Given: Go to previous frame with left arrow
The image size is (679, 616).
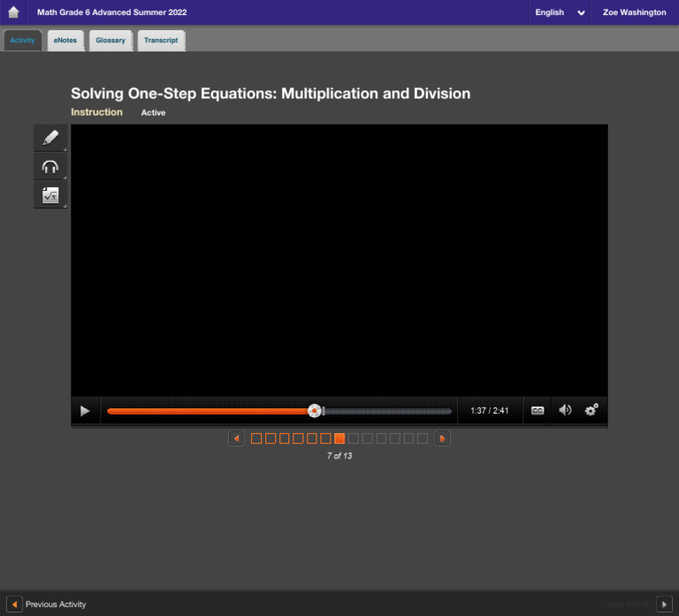Looking at the screenshot, I should [x=236, y=438].
